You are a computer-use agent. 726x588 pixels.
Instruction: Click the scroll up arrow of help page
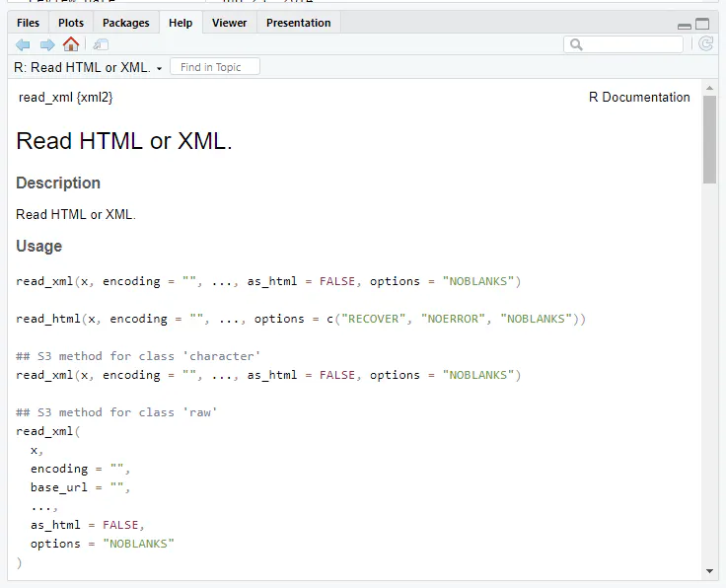pyautogui.click(x=709, y=88)
